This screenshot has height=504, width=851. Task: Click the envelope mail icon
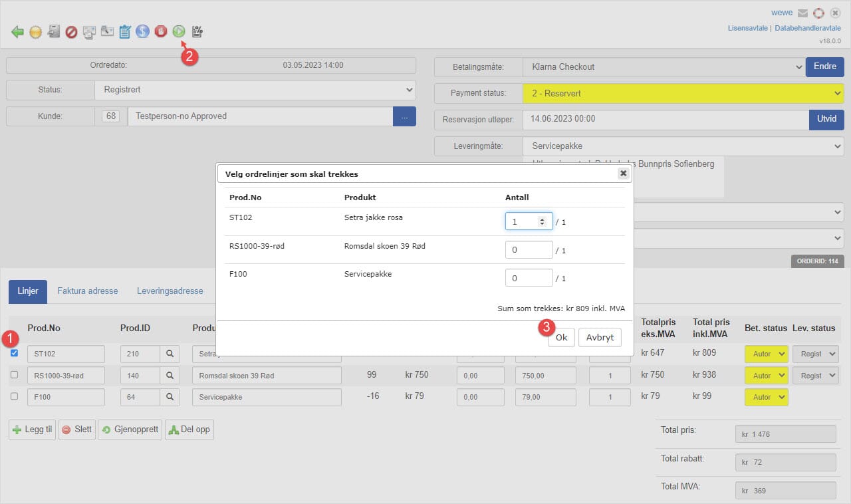coord(803,13)
